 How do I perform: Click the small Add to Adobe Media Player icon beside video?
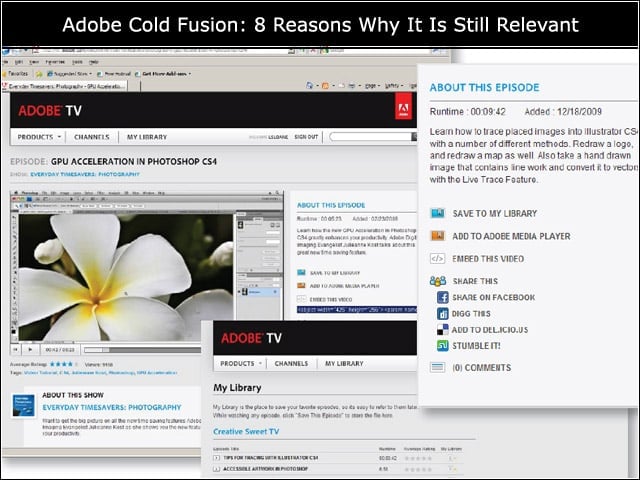(301, 286)
